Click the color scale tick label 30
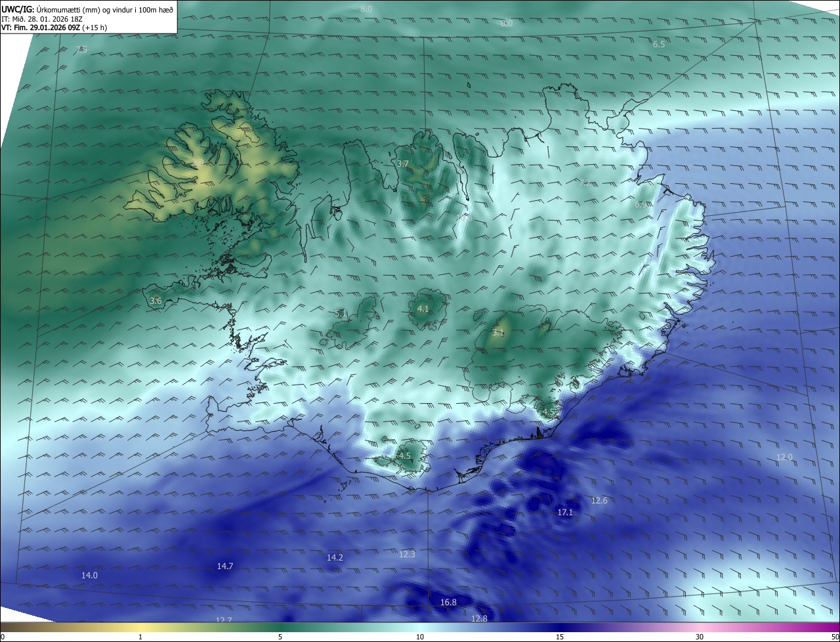 point(700,637)
